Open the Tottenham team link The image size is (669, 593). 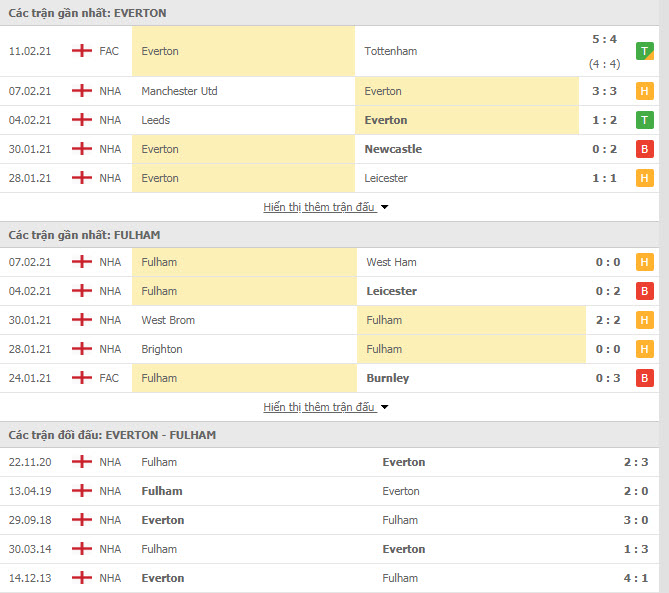pos(391,51)
